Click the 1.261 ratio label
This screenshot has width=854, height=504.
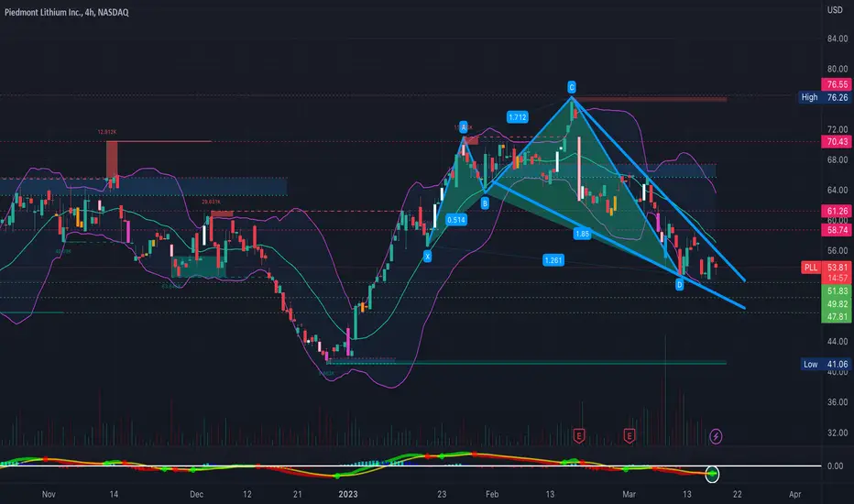click(x=553, y=260)
